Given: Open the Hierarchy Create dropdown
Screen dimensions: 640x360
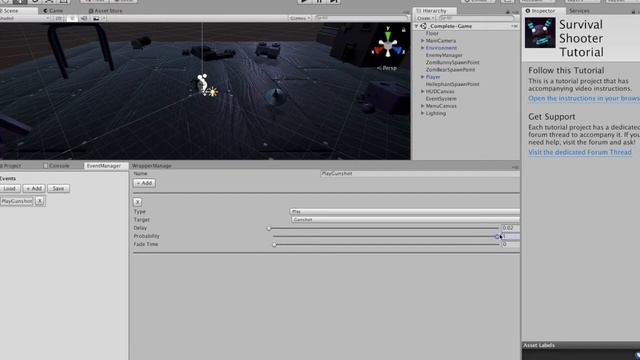Looking at the screenshot, I should (x=425, y=18).
